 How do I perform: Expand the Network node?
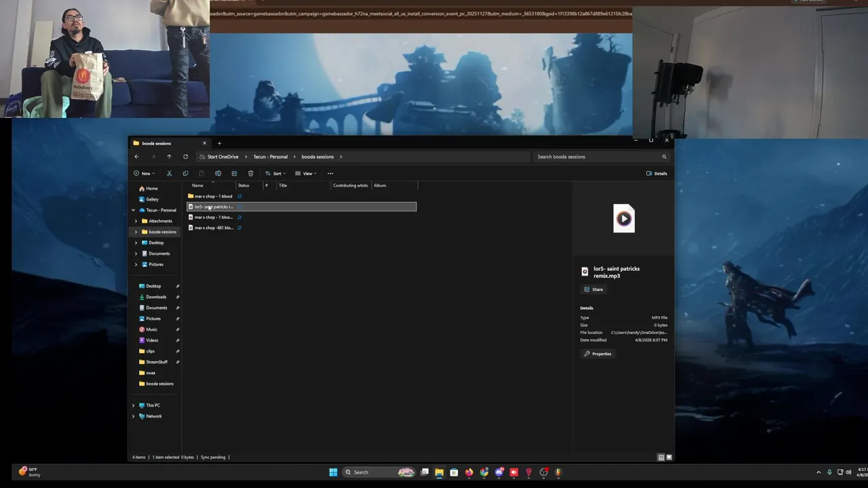tap(134, 416)
